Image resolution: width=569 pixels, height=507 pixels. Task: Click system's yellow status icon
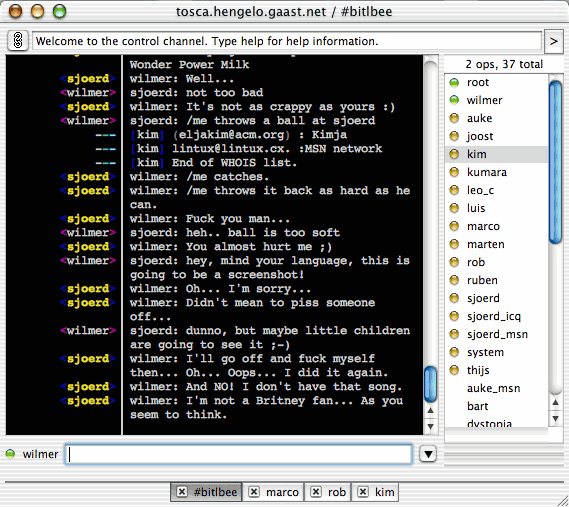[x=454, y=352]
